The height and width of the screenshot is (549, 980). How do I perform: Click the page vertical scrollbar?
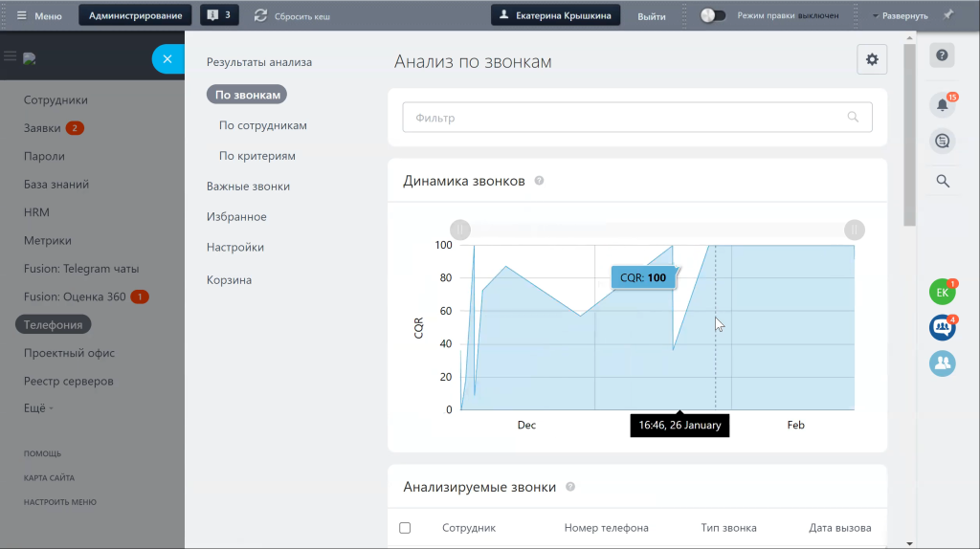909,134
